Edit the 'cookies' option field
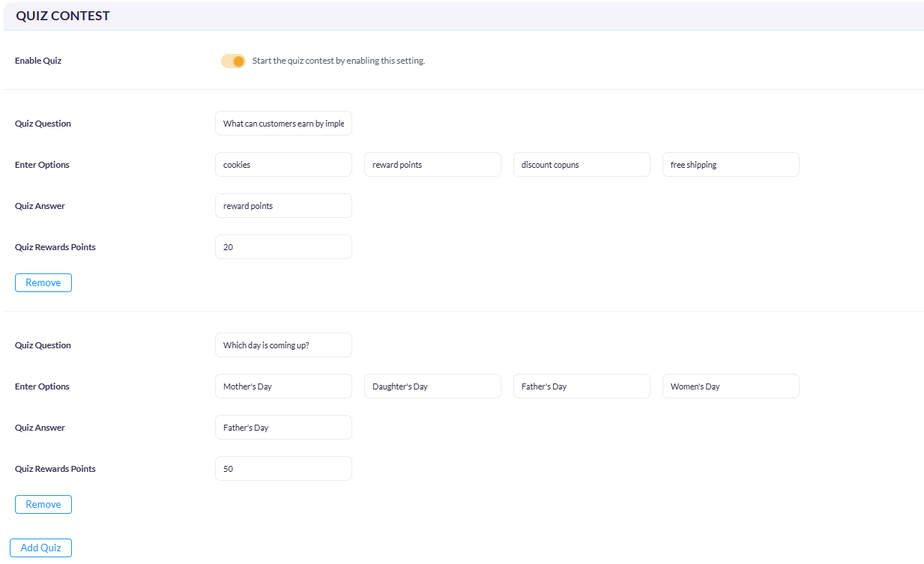 tap(283, 165)
